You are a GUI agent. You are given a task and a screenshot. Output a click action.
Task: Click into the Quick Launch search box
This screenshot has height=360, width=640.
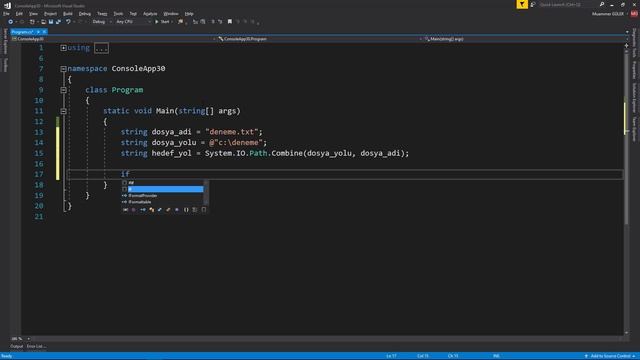point(567,4)
